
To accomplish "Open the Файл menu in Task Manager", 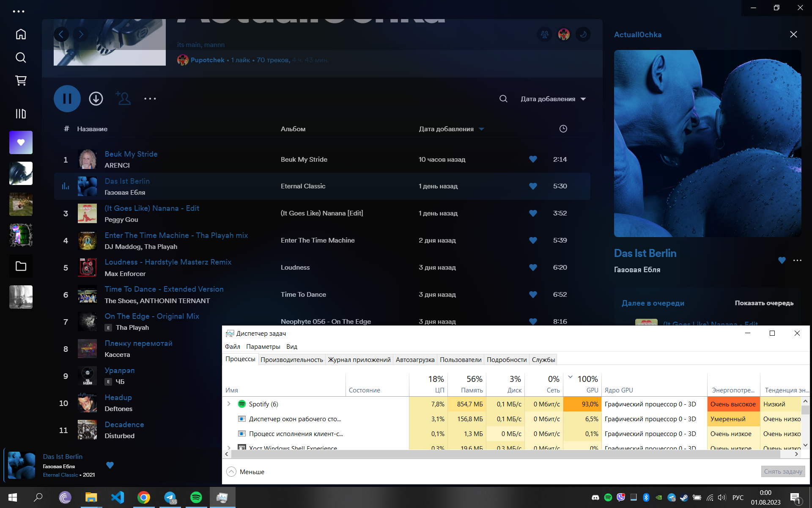I will (x=232, y=346).
